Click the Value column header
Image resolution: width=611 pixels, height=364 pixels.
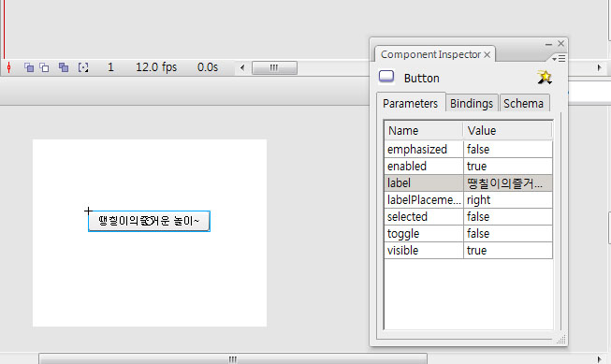[507, 131]
